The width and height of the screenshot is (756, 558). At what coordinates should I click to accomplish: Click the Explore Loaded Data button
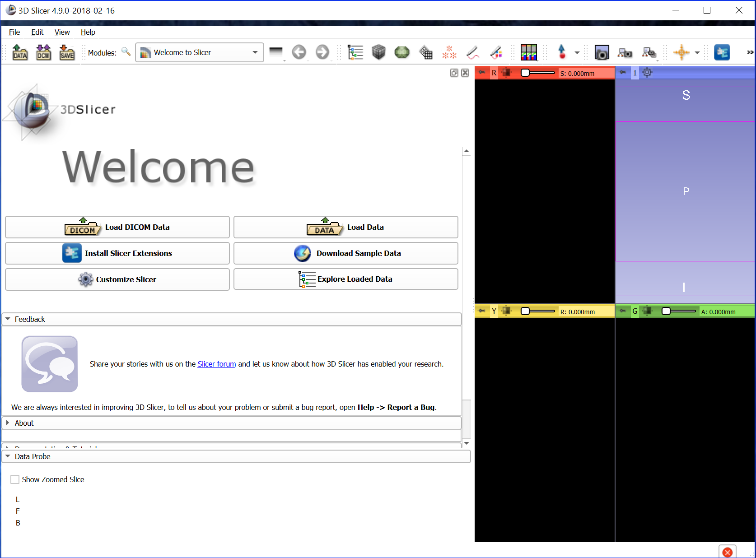pyautogui.click(x=346, y=279)
